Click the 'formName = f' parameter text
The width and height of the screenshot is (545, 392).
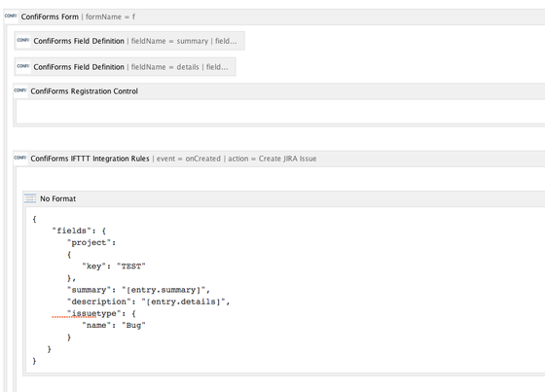110,17
